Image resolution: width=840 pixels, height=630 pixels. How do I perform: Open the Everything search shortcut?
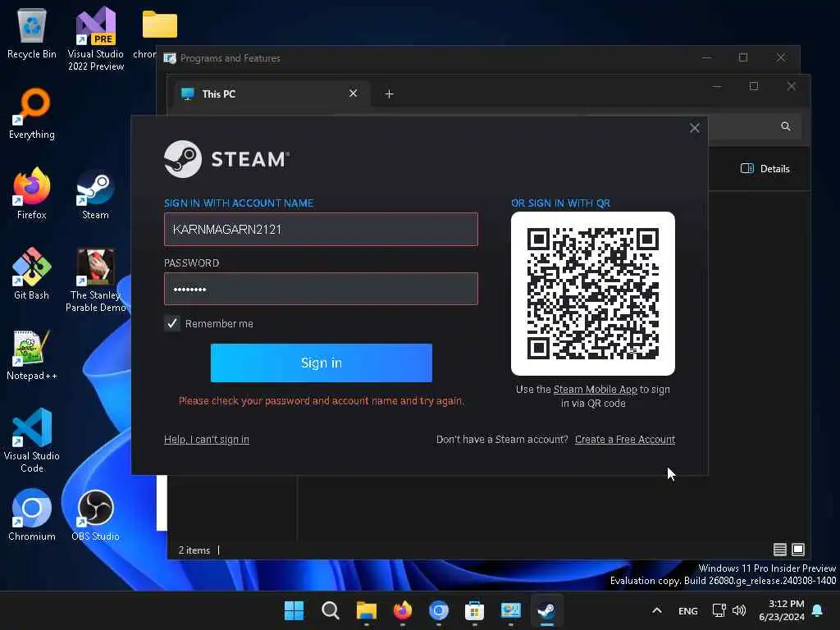click(x=32, y=113)
